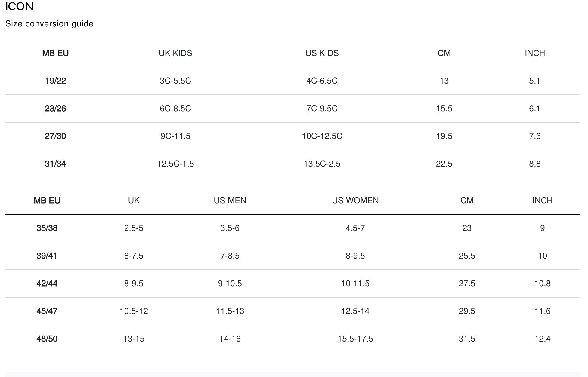Screen dimensions: 588x377
Task: Select the 35/38 size row label
Action: coord(47,228)
